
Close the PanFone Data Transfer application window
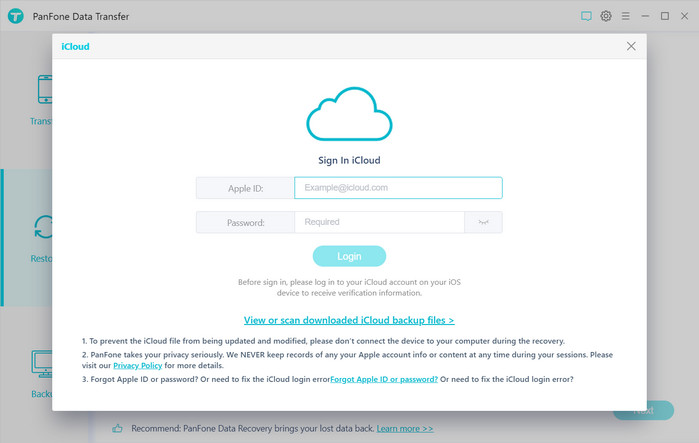(x=684, y=16)
